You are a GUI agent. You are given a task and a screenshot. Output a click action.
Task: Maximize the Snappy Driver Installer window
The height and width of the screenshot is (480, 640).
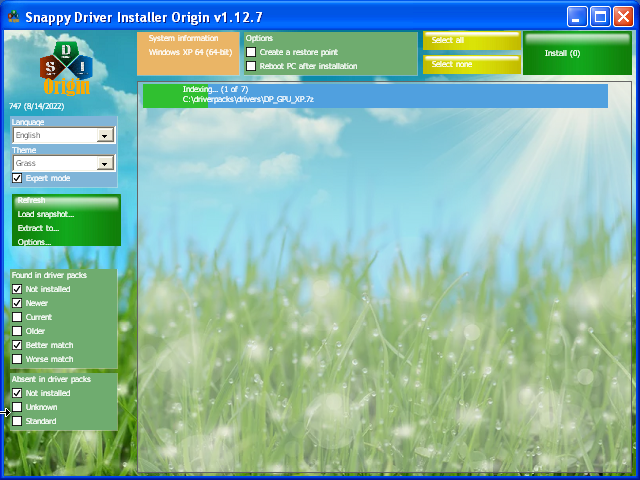(600, 17)
